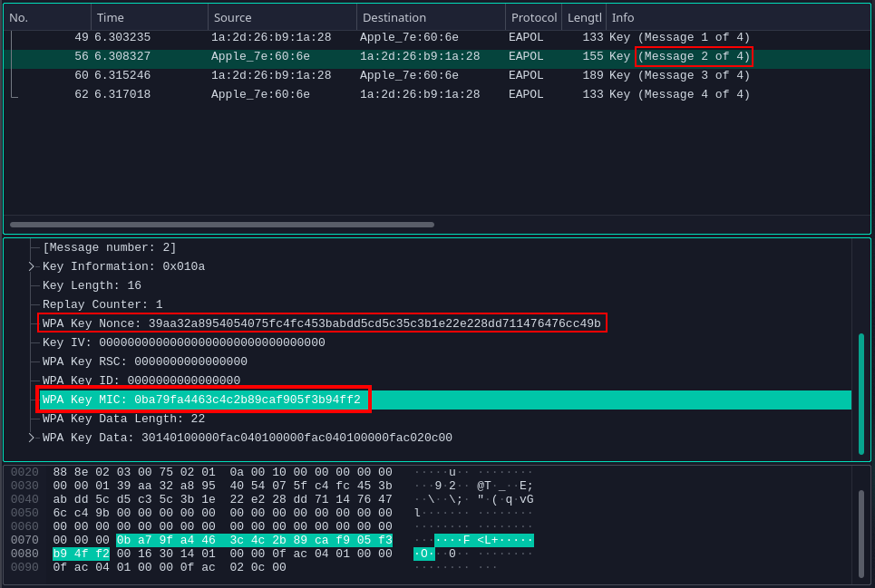Viewport: 875px width, 588px height.
Task: Click hex row offset 0020
Action: click(x=24, y=472)
